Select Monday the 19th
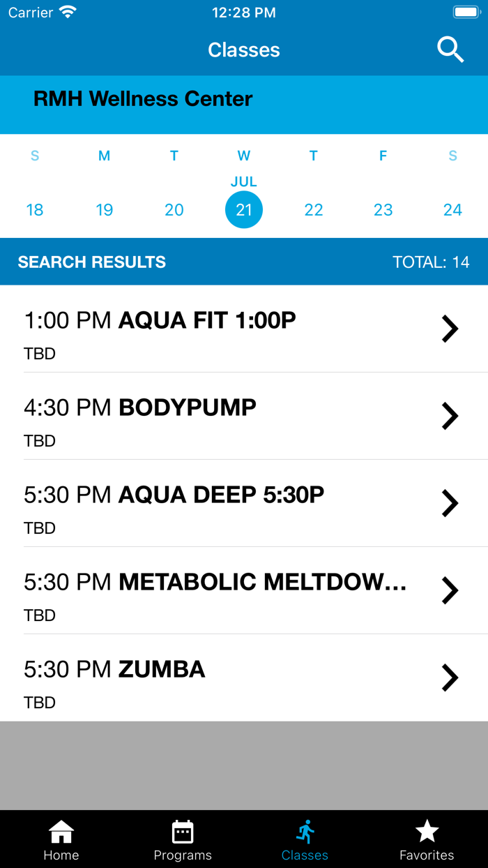 coord(105,210)
